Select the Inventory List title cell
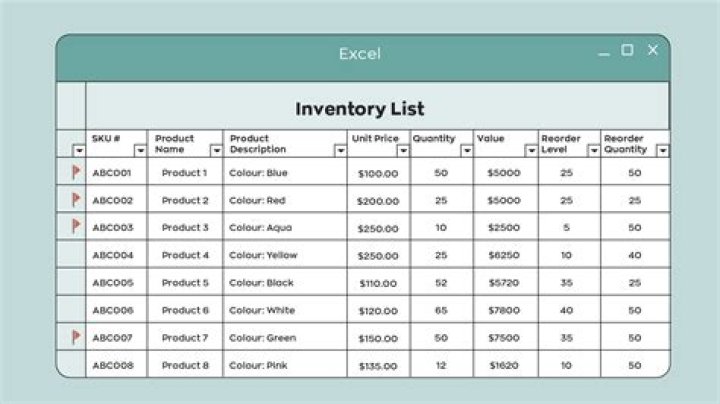This screenshot has height=404, width=720. coord(360,108)
